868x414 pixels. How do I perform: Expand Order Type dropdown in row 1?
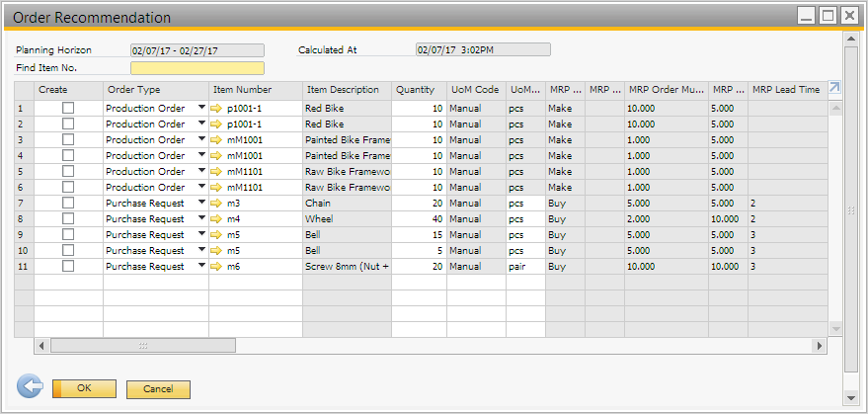point(202,109)
